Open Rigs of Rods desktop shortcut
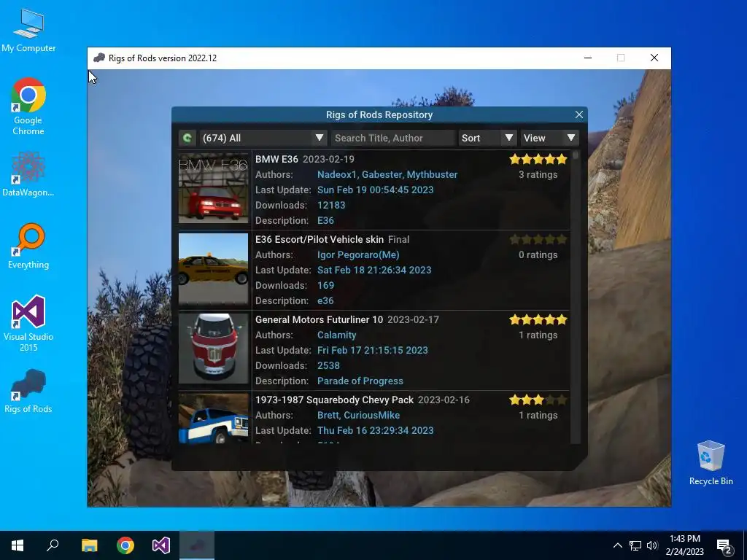 (x=28, y=392)
